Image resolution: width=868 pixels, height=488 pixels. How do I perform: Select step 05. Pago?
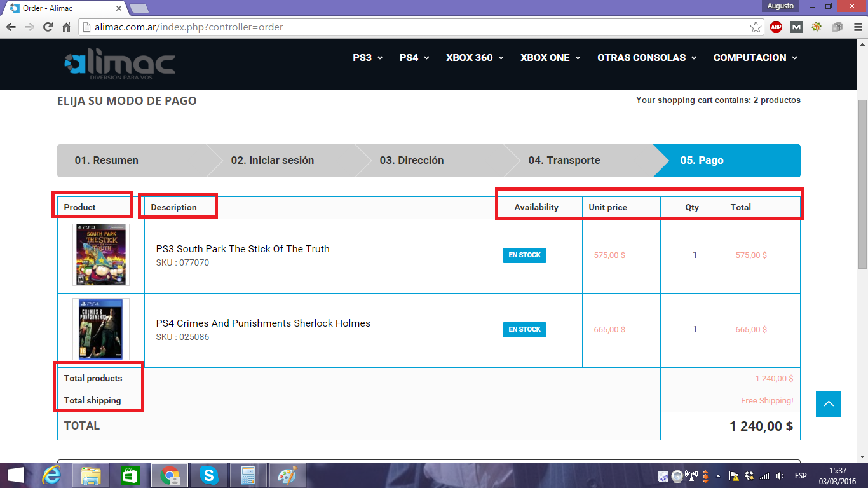[x=727, y=161]
